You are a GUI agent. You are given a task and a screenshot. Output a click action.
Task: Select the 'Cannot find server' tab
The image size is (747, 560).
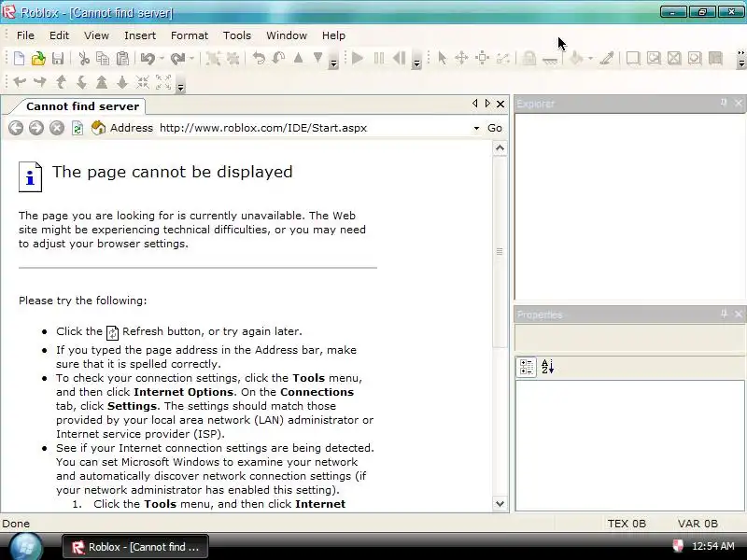coord(82,106)
